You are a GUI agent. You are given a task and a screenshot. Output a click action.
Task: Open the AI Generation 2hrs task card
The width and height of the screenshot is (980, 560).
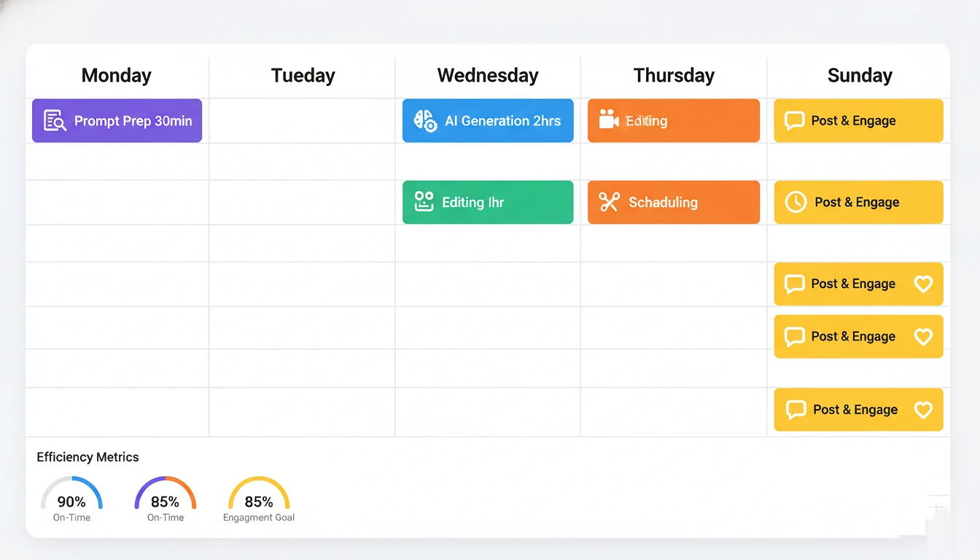pos(487,120)
